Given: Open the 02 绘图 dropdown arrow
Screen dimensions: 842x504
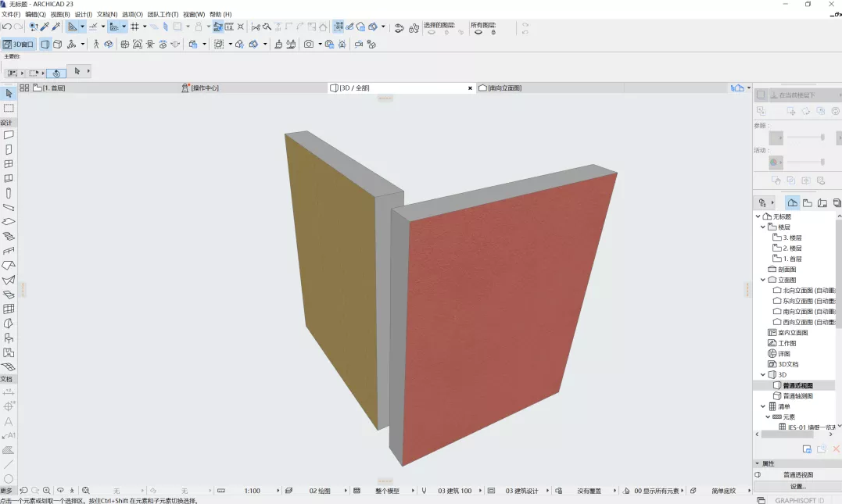Looking at the screenshot, I should (346, 491).
